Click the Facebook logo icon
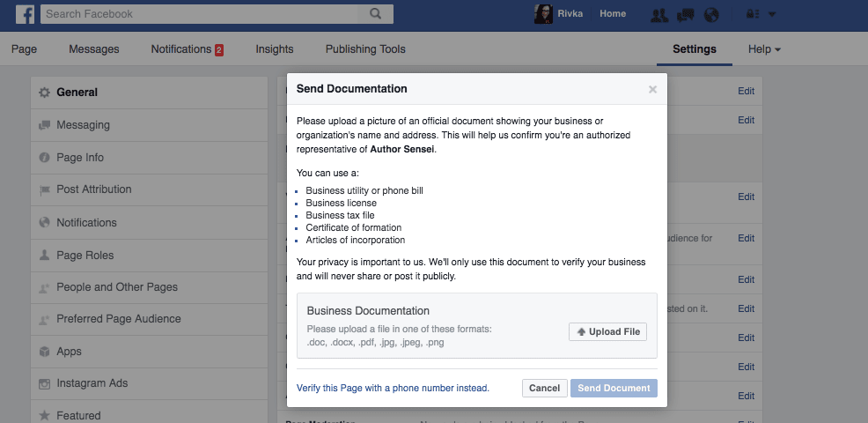The width and height of the screenshot is (868, 423). click(25, 14)
